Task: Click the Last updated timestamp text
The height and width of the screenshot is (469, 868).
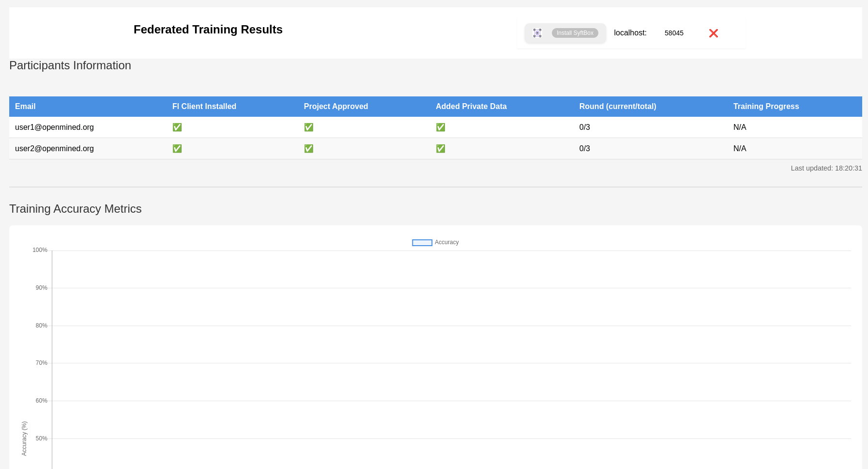Action: 826,168
